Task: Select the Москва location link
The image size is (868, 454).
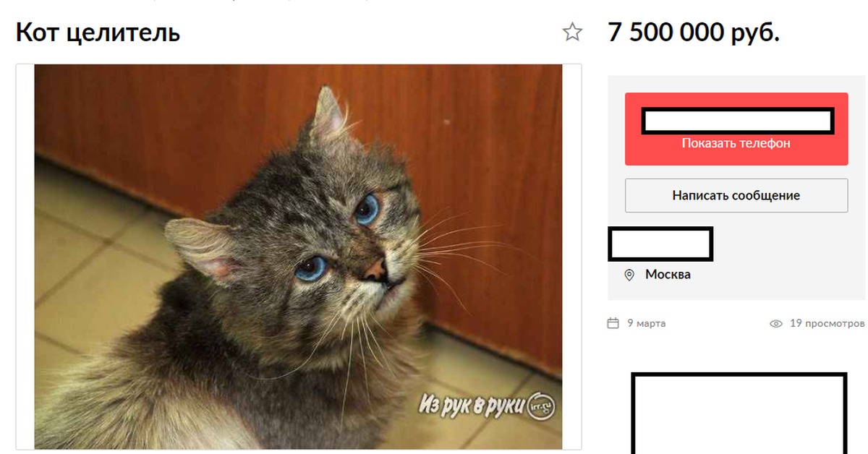Action: pyautogui.click(x=668, y=275)
